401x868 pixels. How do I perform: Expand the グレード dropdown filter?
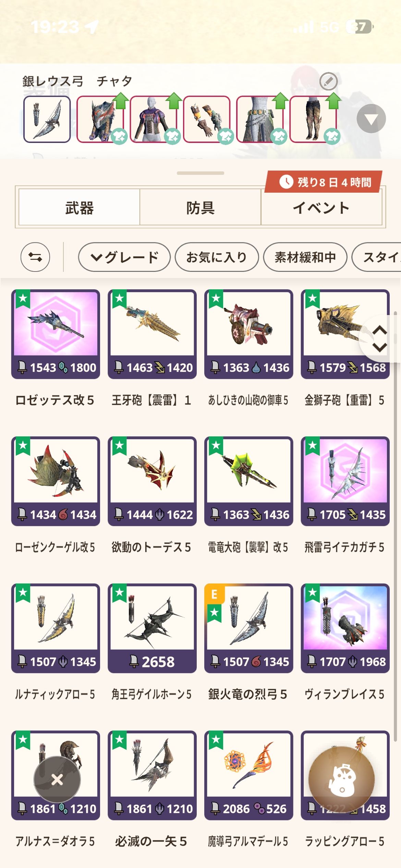click(x=124, y=257)
